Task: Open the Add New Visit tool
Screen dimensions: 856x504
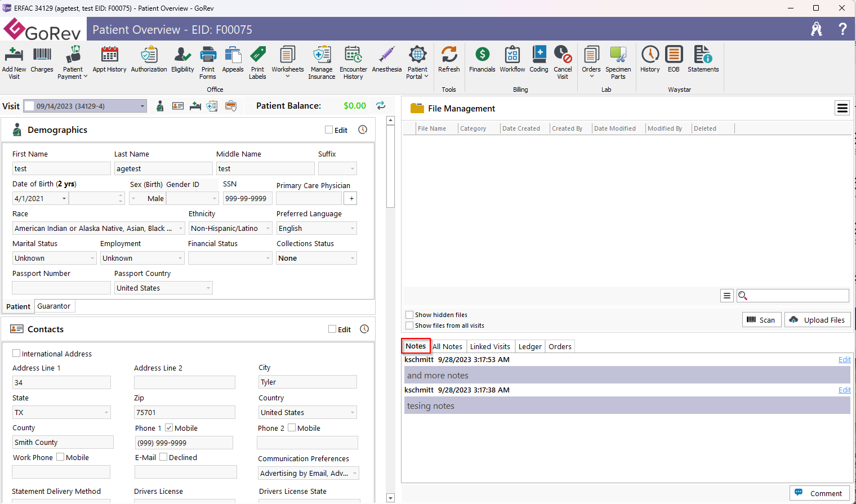Action: [14, 63]
